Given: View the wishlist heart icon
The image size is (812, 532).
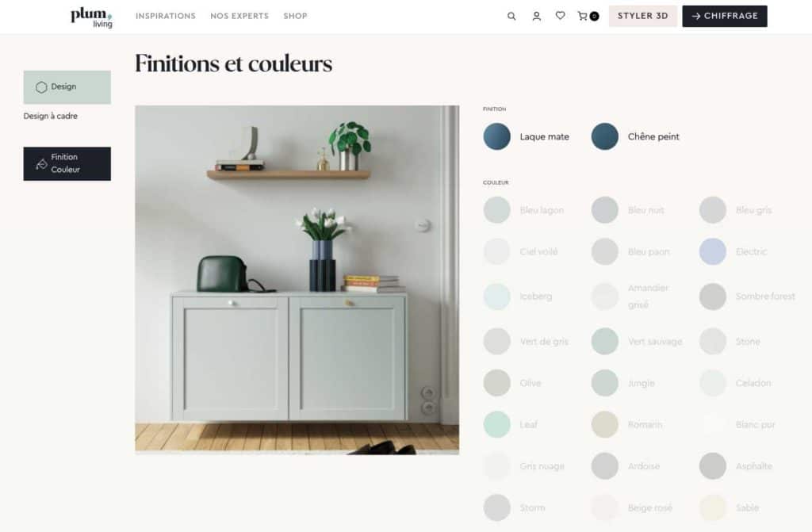Looking at the screenshot, I should [561, 16].
